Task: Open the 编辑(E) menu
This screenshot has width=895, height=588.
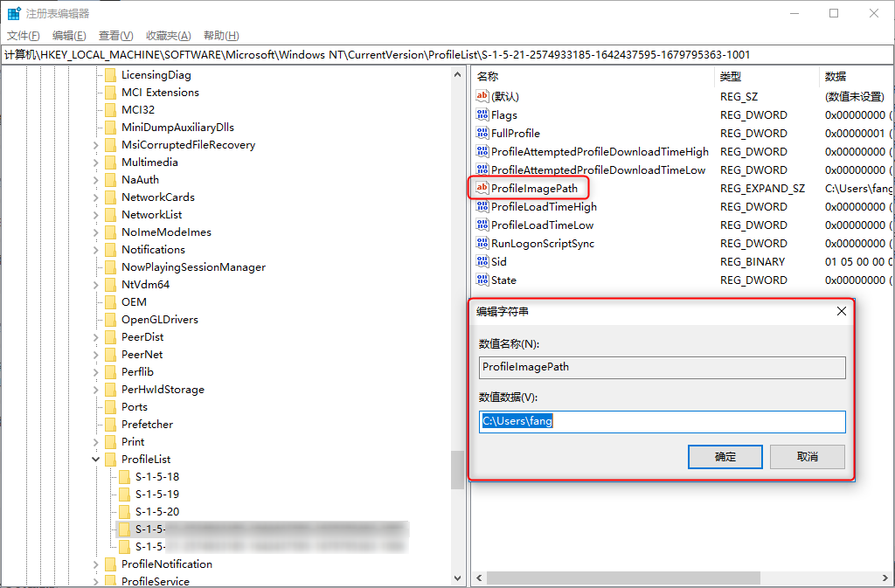Action: (x=69, y=35)
